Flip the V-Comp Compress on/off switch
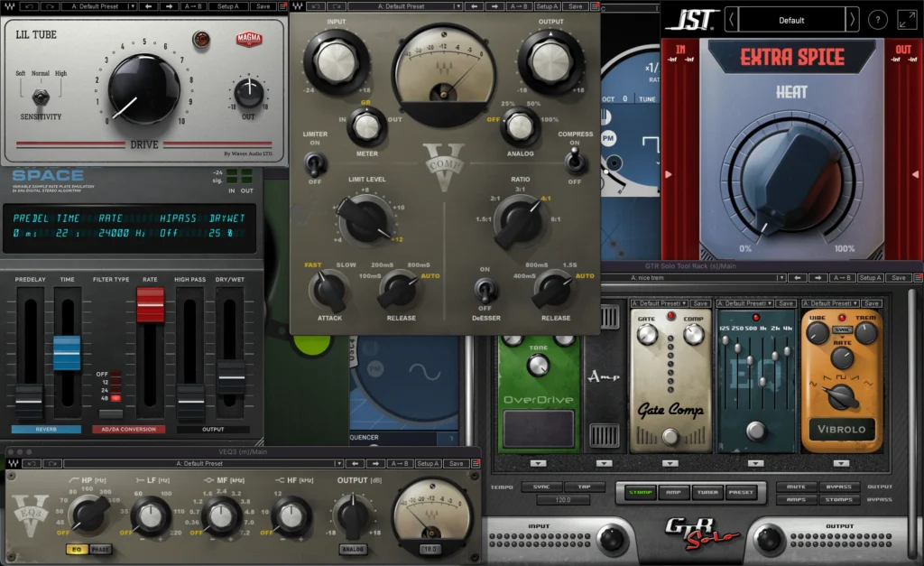The width and height of the screenshot is (924, 566). click(x=575, y=161)
